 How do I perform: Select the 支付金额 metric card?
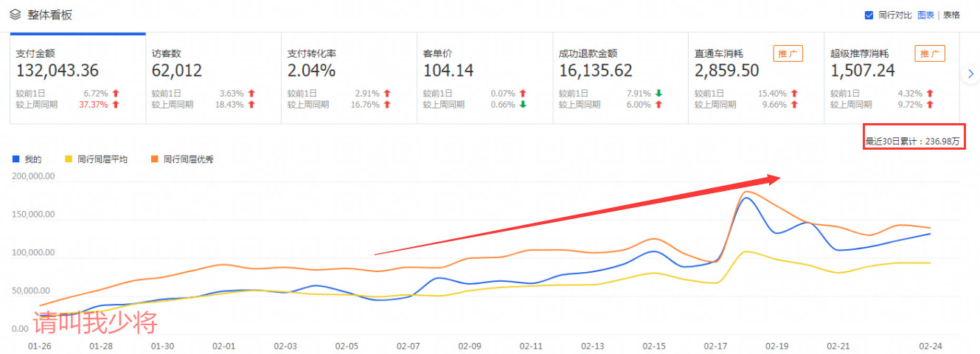pyautogui.click(x=77, y=78)
